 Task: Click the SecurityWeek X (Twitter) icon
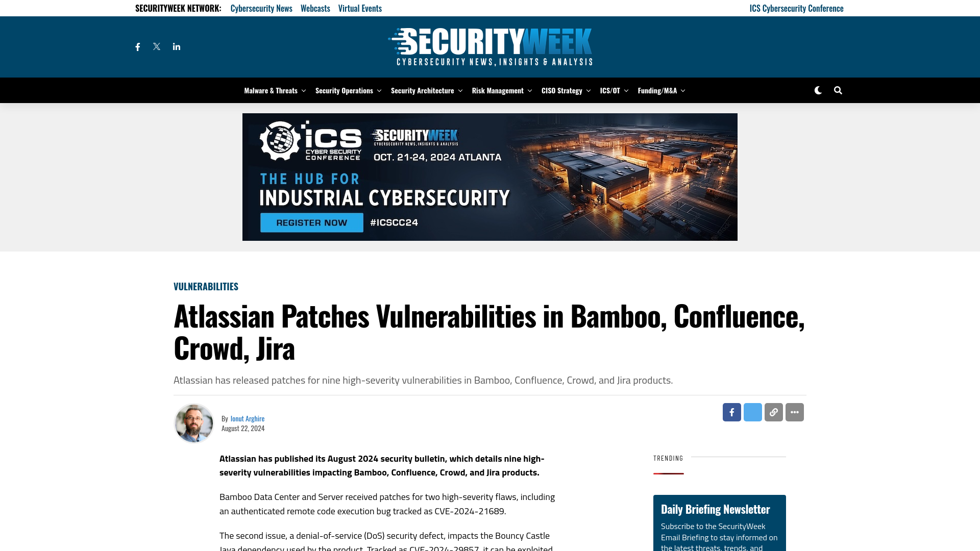(157, 46)
